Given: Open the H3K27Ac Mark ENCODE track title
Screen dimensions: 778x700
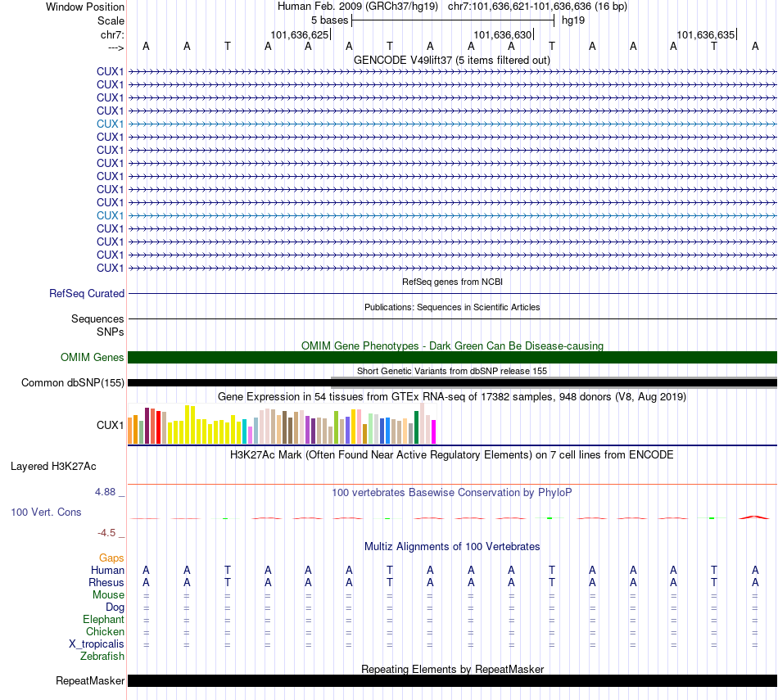Looking at the screenshot, I should [451, 454].
